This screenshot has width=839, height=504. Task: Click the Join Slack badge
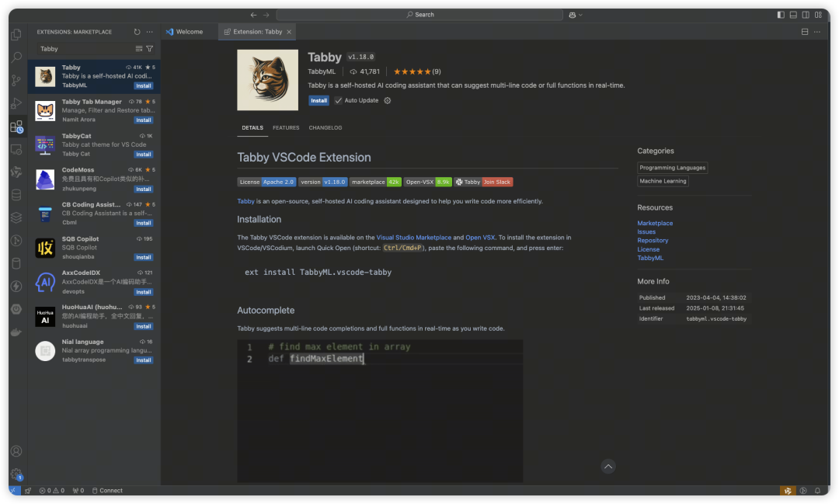497,182
